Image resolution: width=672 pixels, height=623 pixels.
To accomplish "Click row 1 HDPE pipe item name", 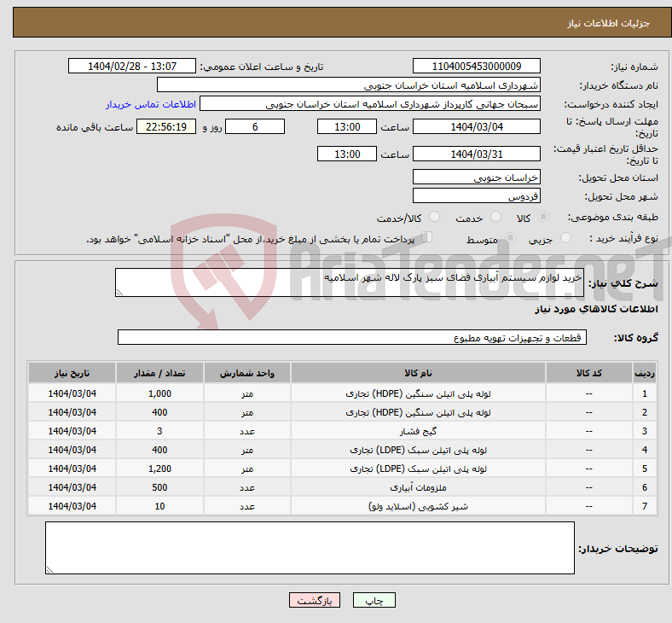I will click(418, 393).
